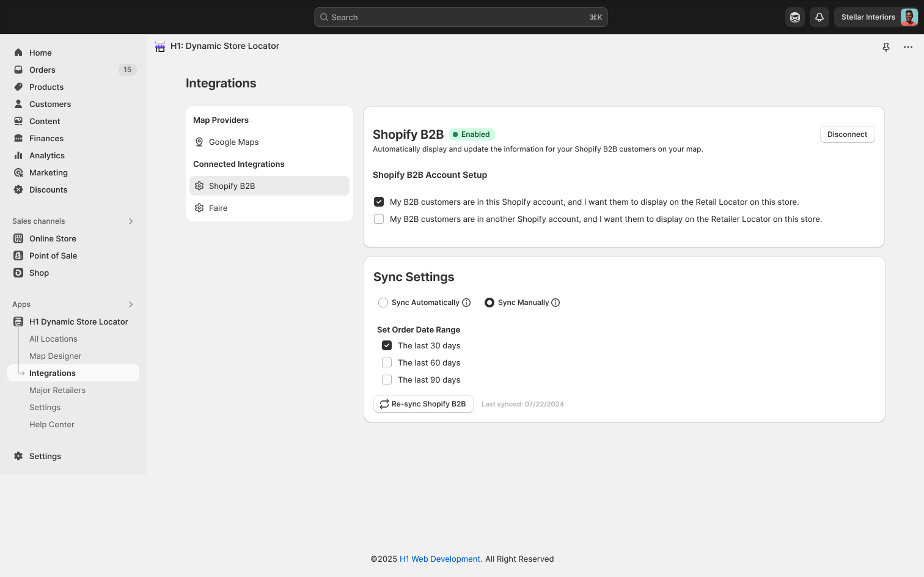The width and height of the screenshot is (924, 577).
Task: Select the Sync Automatically radio button
Action: click(x=383, y=303)
